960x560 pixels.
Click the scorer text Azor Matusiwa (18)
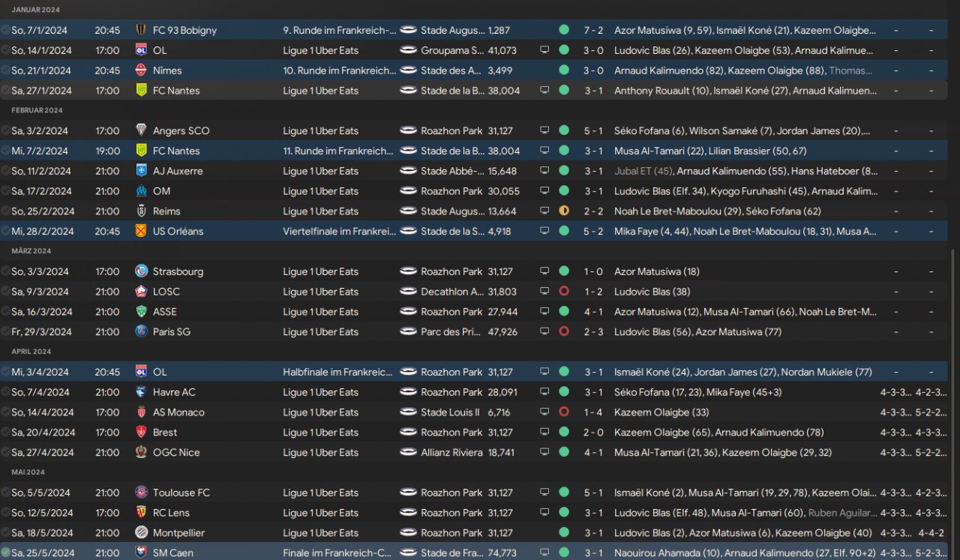[x=657, y=271]
